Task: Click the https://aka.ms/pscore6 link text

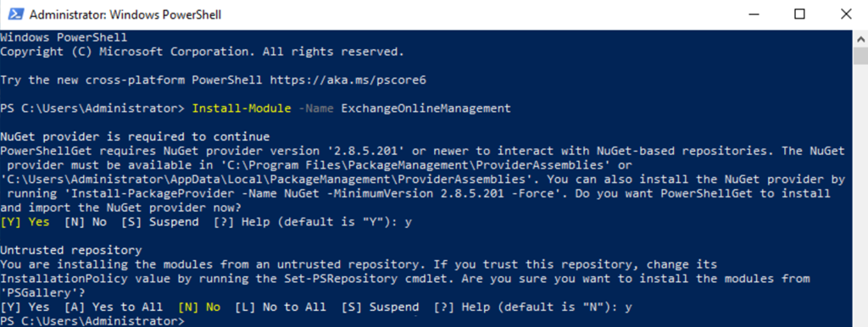Action: tap(348, 80)
